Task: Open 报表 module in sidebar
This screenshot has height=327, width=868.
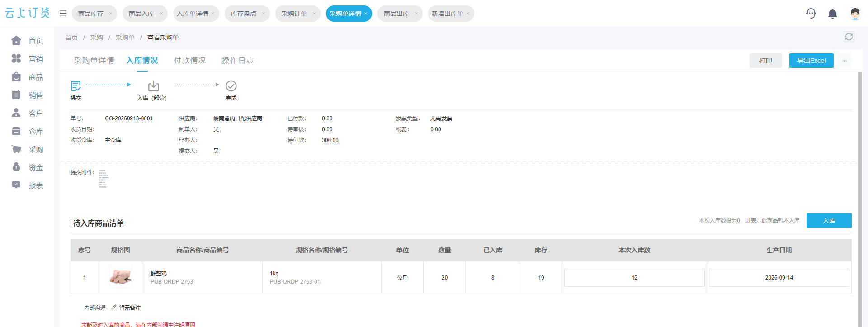Action: (27, 185)
